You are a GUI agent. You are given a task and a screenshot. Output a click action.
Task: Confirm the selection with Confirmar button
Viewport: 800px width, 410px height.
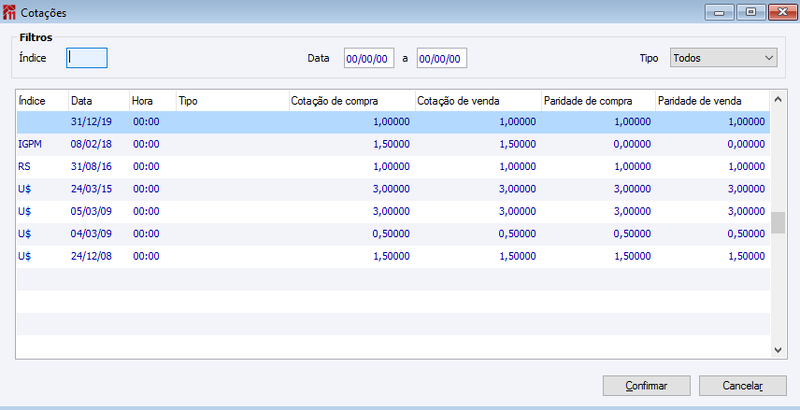(x=646, y=386)
